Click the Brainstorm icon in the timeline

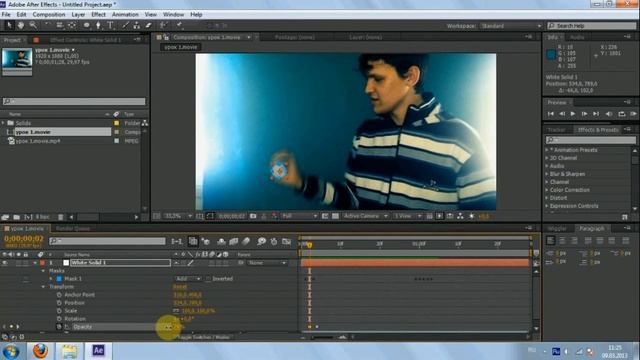pyautogui.click(x=261, y=242)
